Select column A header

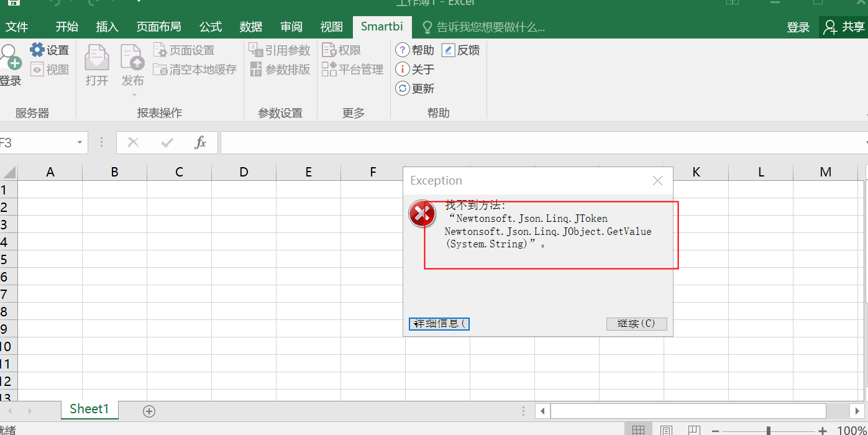pos(50,172)
